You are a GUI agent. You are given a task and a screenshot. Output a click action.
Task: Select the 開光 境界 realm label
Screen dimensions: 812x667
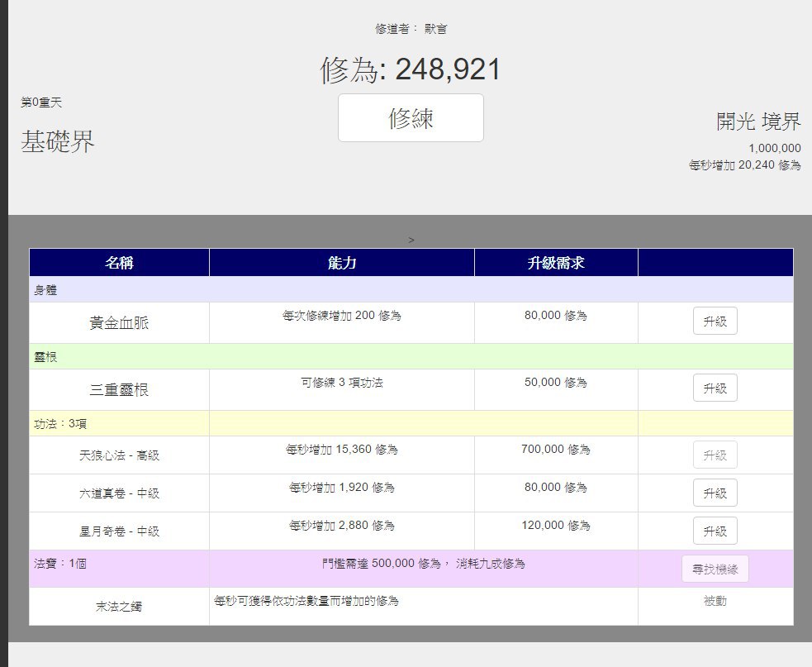tap(758, 121)
